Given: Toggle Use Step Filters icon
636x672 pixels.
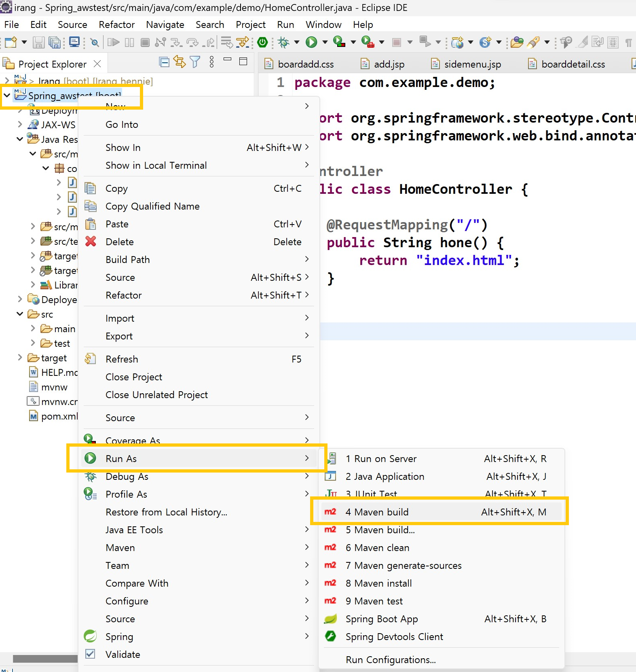Looking at the screenshot, I should pyautogui.click(x=243, y=42).
